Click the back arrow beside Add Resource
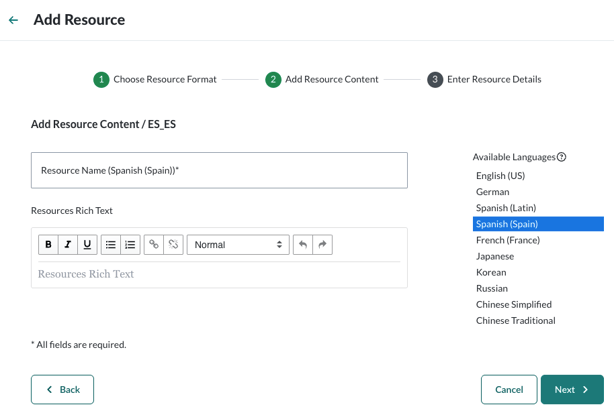The width and height of the screenshot is (614, 415). [13, 20]
